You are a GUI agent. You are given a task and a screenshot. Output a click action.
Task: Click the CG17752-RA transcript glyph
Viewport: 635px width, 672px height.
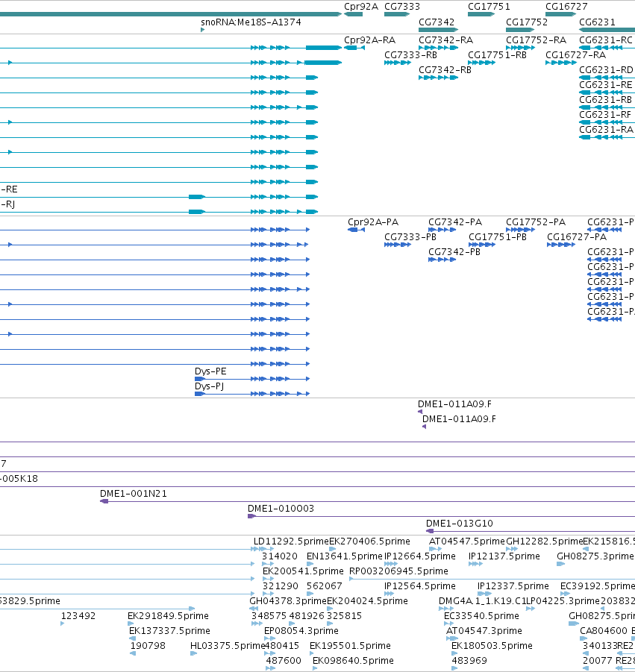[x=521, y=48]
